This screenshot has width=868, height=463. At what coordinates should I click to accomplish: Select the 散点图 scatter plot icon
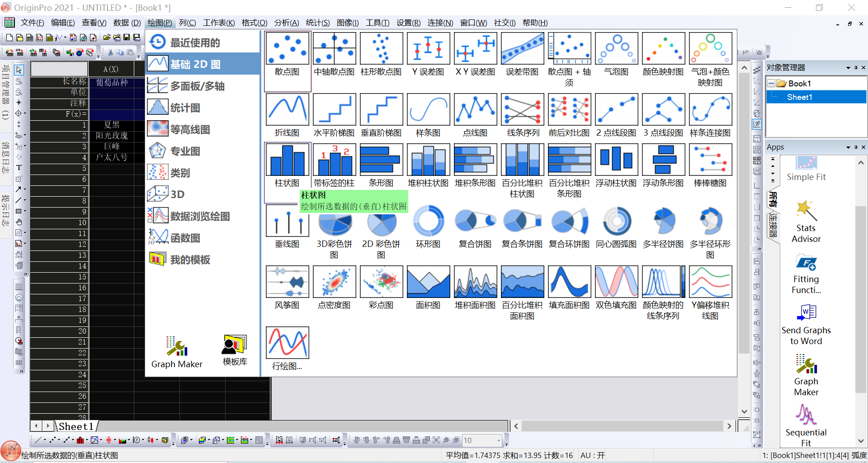287,49
